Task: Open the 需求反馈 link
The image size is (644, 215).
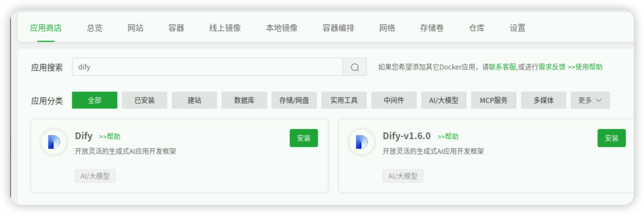Action: (552, 67)
